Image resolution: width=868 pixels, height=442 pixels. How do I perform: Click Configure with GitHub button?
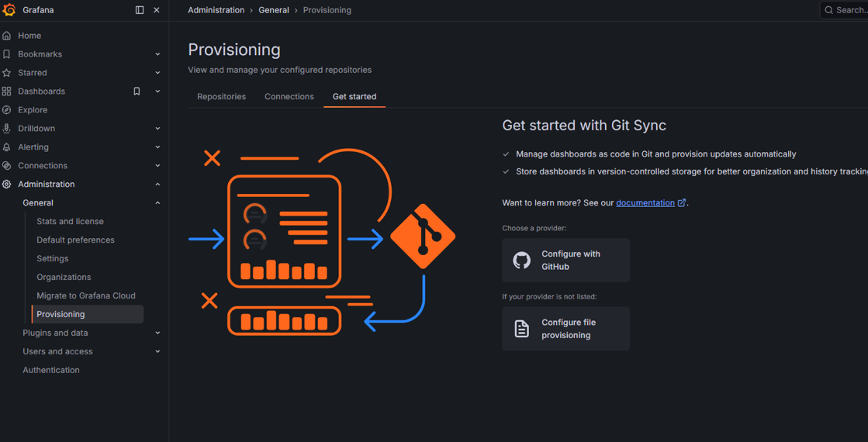click(x=565, y=261)
